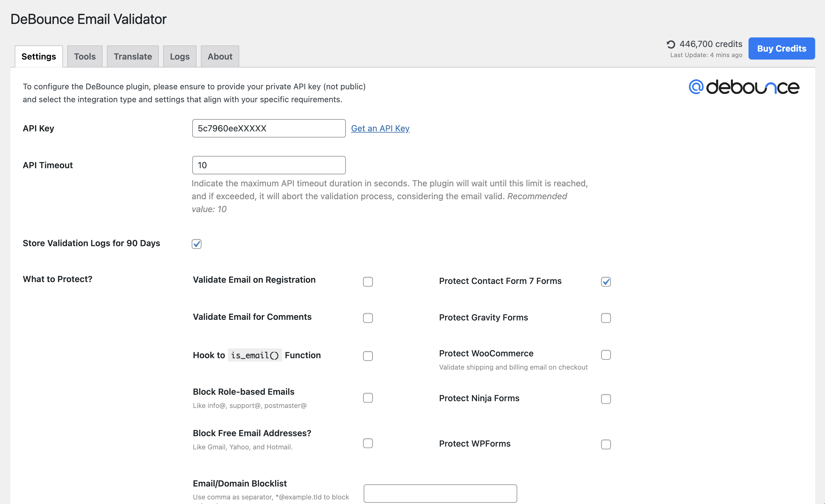Click into the API Timeout field

click(269, 165)
